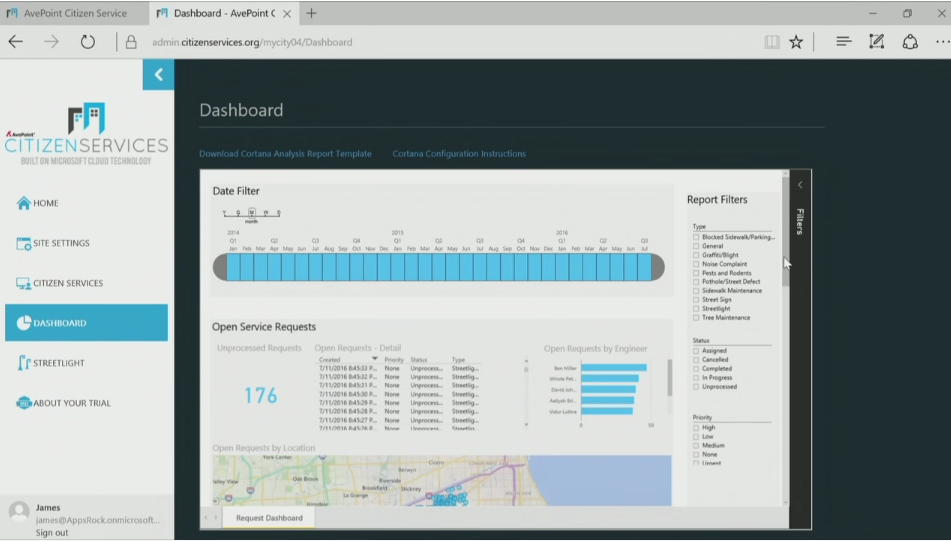Viewport: 951px width, 541px height.
Task: Select the Request Dashboard report tab
Action: coord(269,518)
